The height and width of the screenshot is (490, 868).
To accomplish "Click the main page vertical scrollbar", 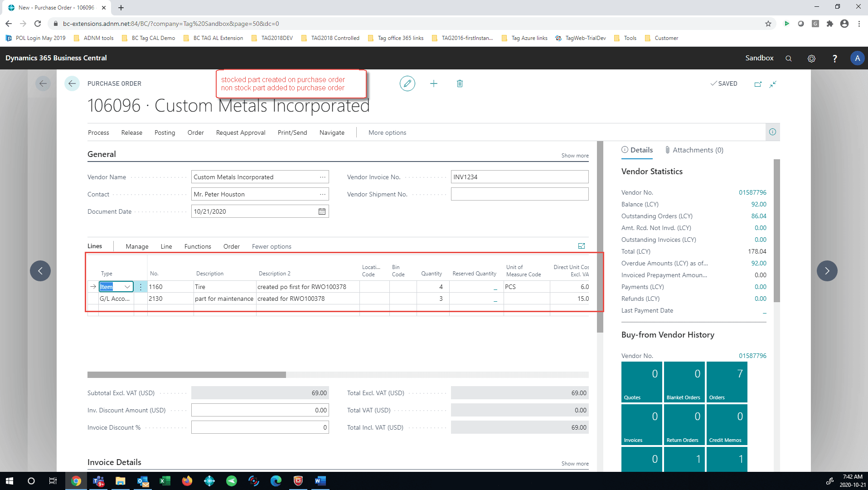I will point(600,237).
